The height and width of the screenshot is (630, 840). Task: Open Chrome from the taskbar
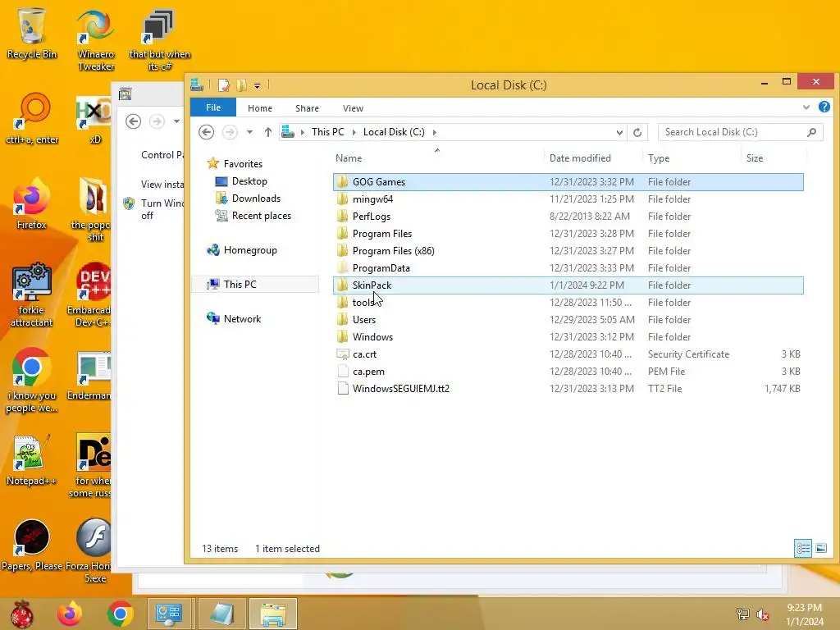[120, 614]
